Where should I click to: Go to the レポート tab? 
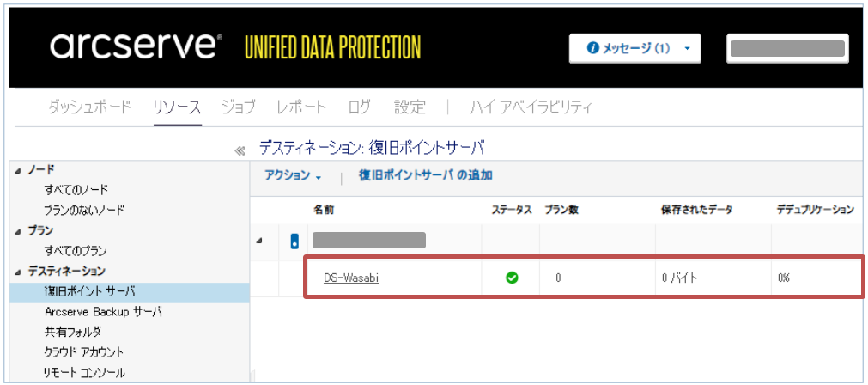click(301, 107)
